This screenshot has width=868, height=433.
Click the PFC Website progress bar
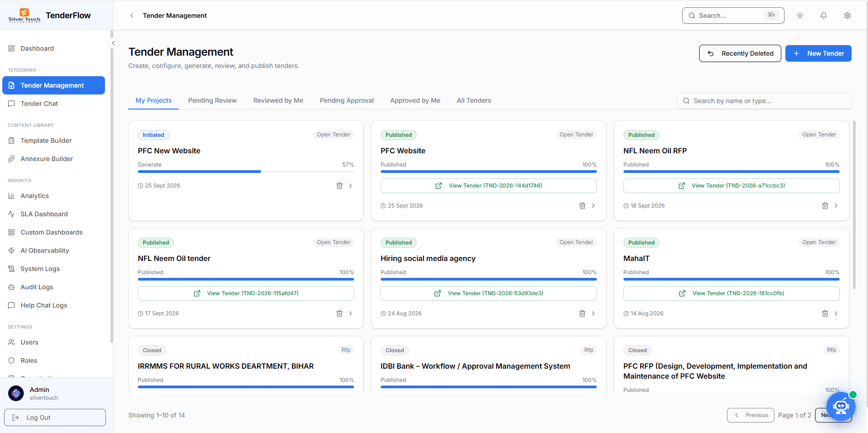(x=489, y=172)
